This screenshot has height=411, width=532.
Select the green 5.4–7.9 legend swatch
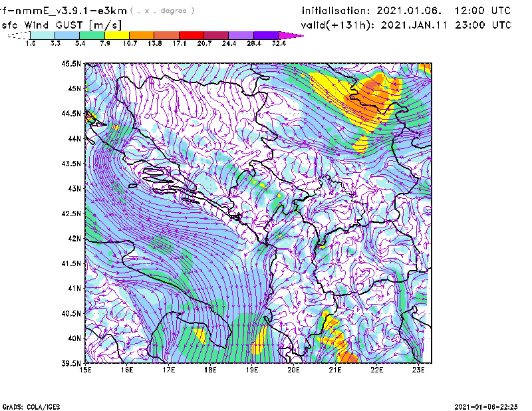92,35
